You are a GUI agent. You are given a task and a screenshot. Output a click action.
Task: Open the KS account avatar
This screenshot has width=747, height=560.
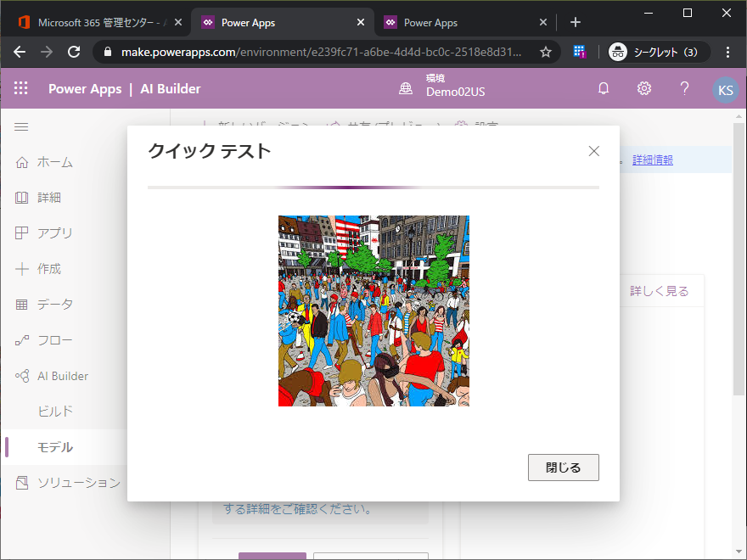tap(726, 90)
